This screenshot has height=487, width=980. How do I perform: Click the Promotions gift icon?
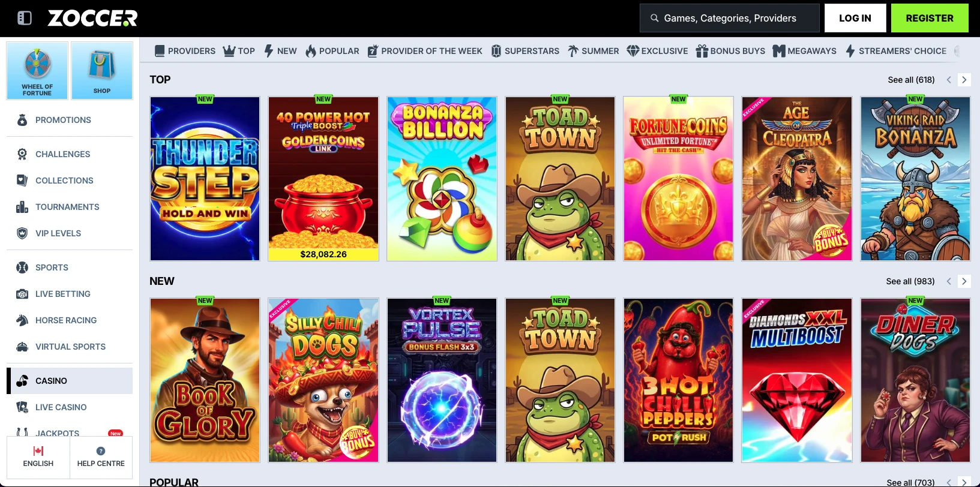click(22, 120)
